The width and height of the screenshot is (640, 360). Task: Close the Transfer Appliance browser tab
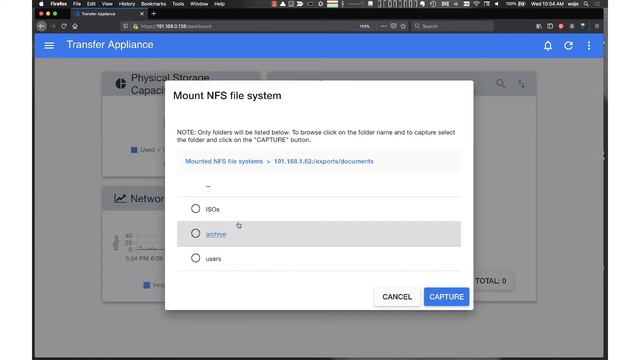(142, 14)
